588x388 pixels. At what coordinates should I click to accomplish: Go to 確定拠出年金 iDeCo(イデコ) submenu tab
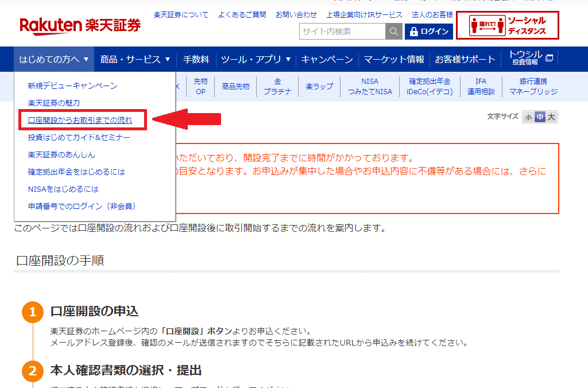pyautogui.click(x=430, y=86)
